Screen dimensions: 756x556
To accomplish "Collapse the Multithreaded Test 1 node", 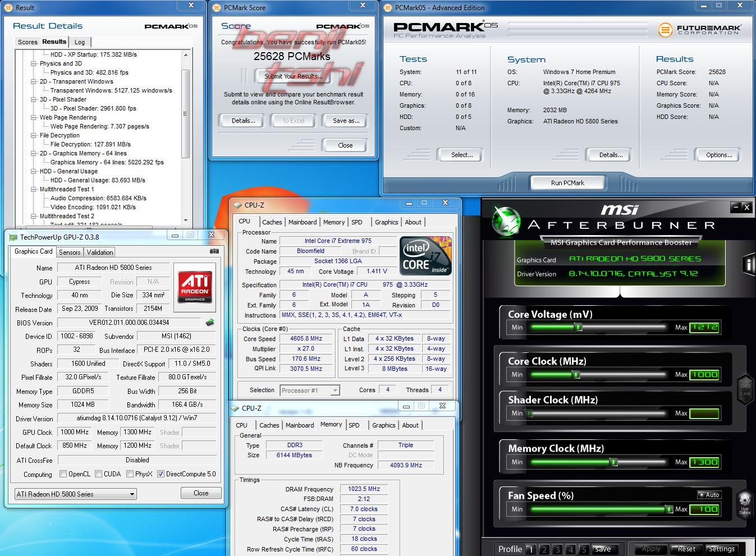I will 34,189.
